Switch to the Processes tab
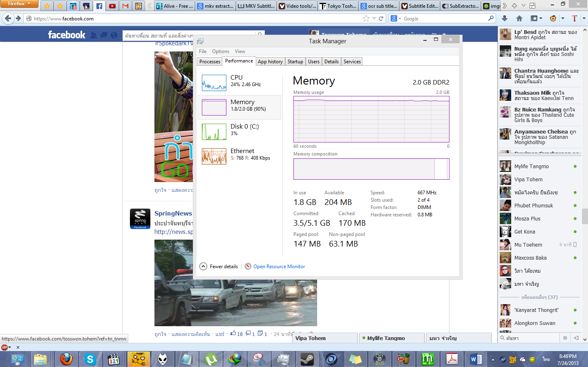 coord(210,61)
